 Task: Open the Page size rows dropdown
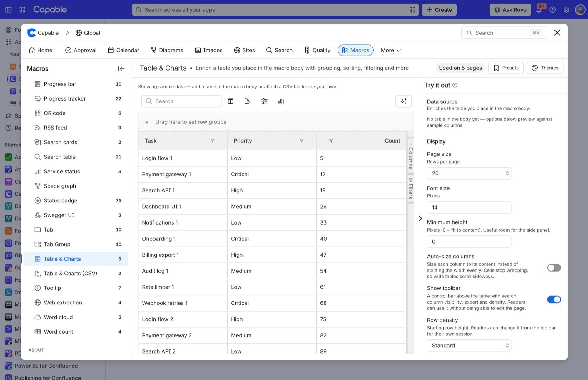point(469,173)
